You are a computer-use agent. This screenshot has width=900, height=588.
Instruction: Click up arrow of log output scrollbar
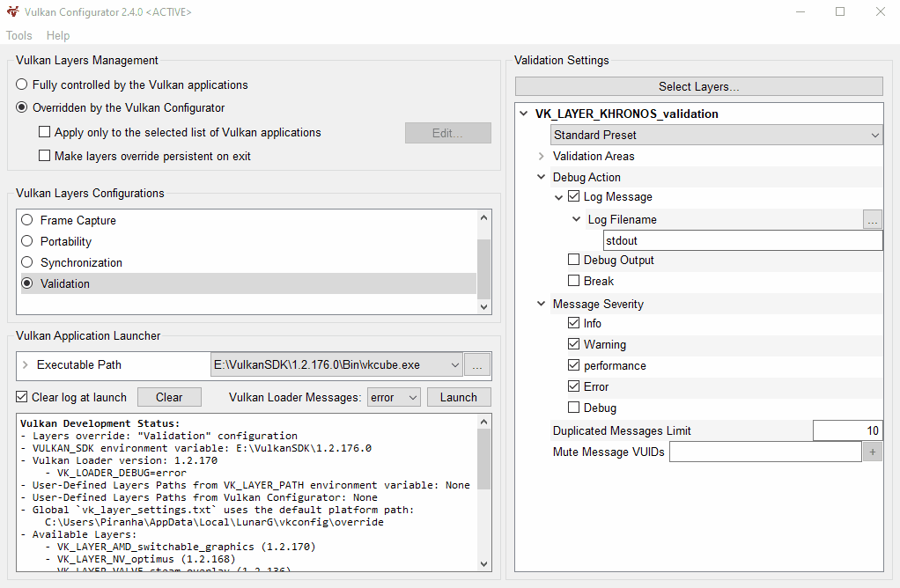point(483,423)
